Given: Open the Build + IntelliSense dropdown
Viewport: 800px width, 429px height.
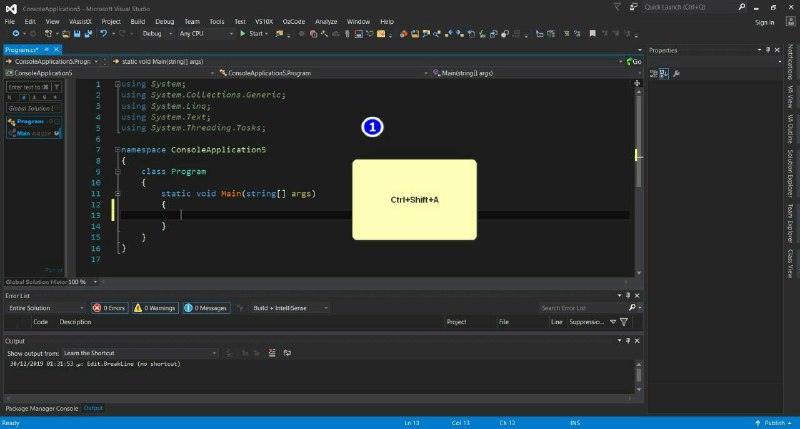Looking at the screenshot, I should pyautogui.click(x=290, y=308).
